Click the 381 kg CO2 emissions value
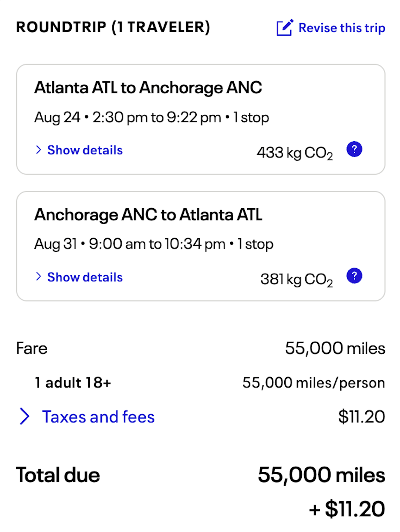This screenshot has height=532, width=400. pos(296,279)
